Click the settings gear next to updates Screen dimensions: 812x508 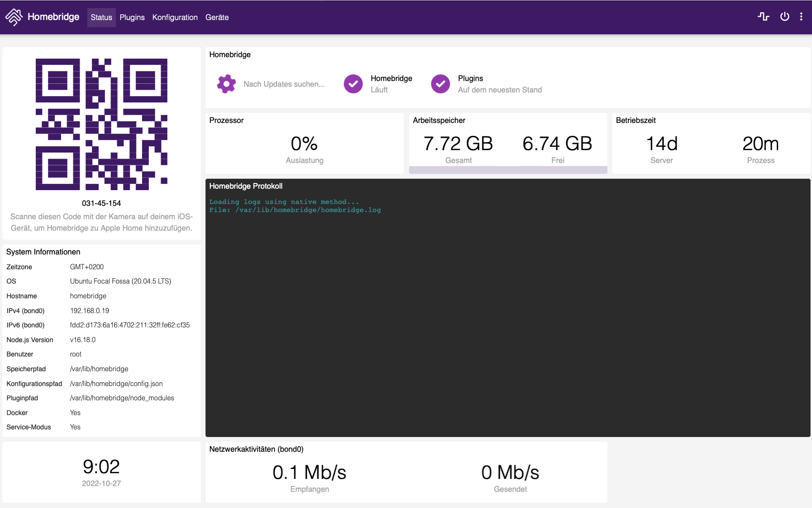pos(226,83)
